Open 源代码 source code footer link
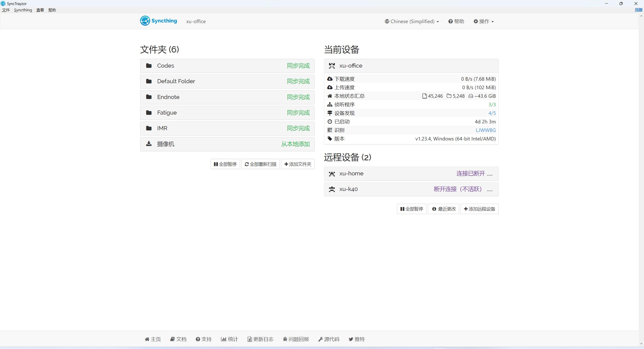The image size is (644, 349). pyautogui.click(x=329, y=339)
